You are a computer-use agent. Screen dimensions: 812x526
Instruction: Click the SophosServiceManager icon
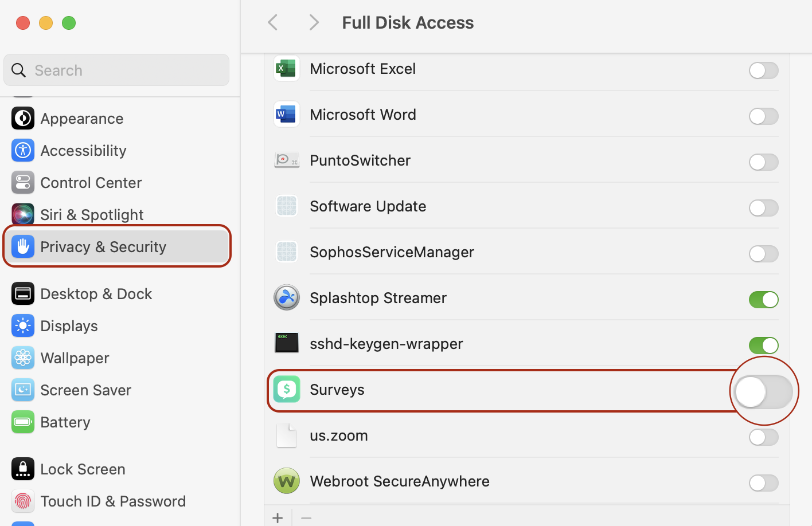coord(286,252)
